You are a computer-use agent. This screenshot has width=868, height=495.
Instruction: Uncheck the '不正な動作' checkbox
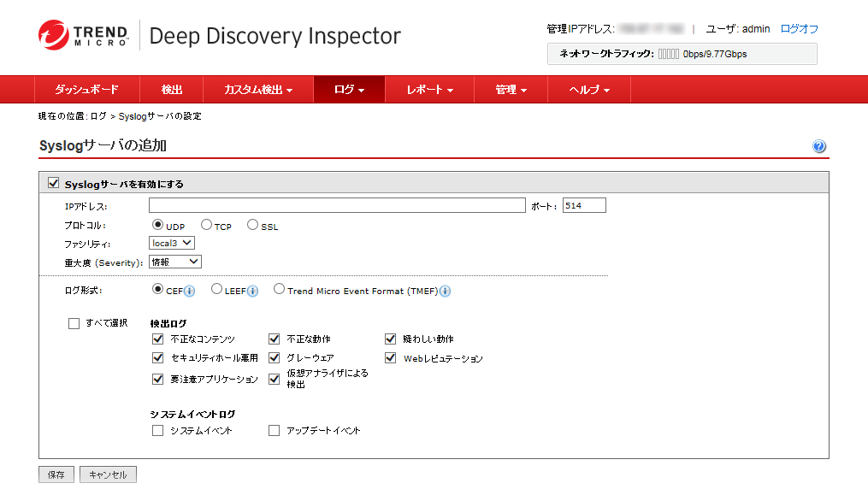click(274, 339)
